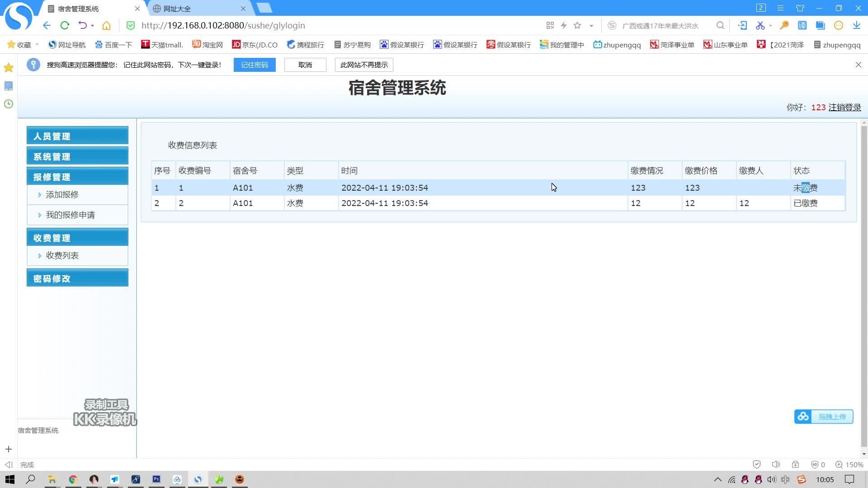Click the 记住密码 remember password button

pyautogui.click(x=254, y=65)
